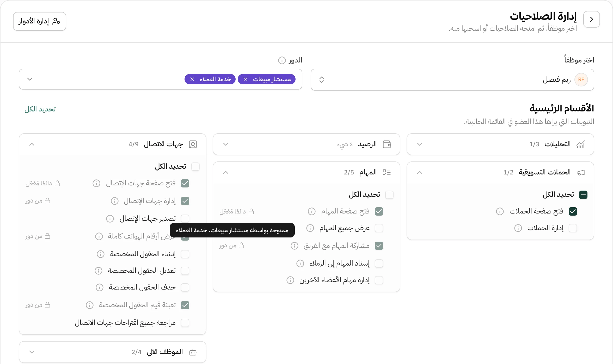613x364 pixels.
Task: Click info icon for تعديل الحقول المخصصة
Action: [98, 271]
